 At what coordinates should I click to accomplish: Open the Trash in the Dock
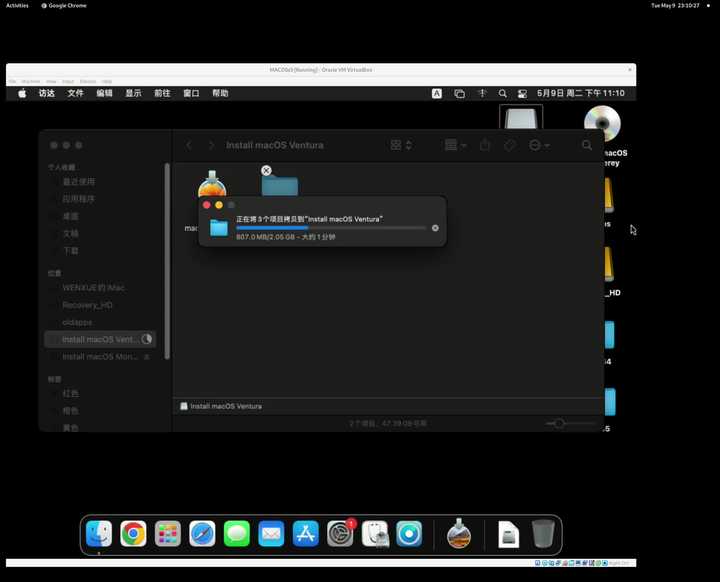pyautogui.click(x=543, y=534)
